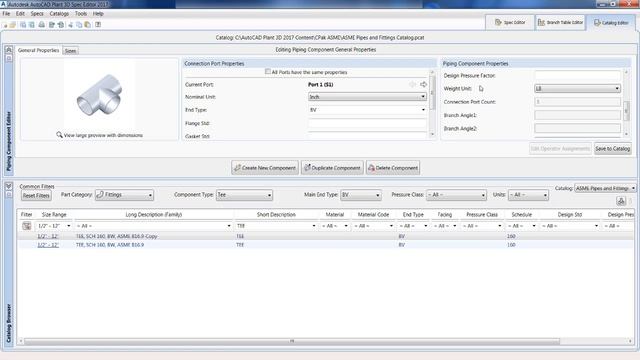
Task: Go to the previous port arrow
Action: [412, 84]
